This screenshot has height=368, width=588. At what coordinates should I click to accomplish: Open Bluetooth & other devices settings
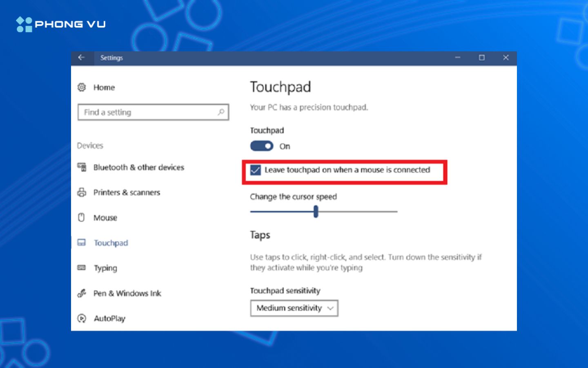pos(138,167)
